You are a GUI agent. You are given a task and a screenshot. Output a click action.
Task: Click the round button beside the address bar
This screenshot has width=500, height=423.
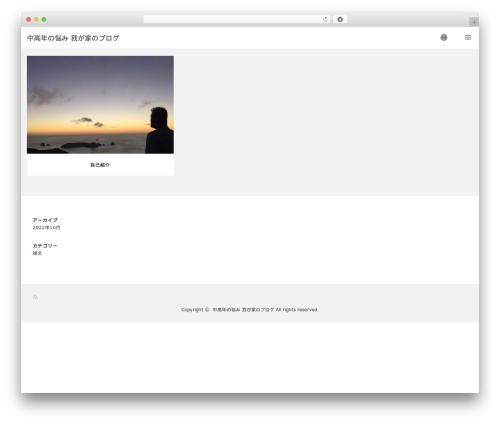[340, 20]
